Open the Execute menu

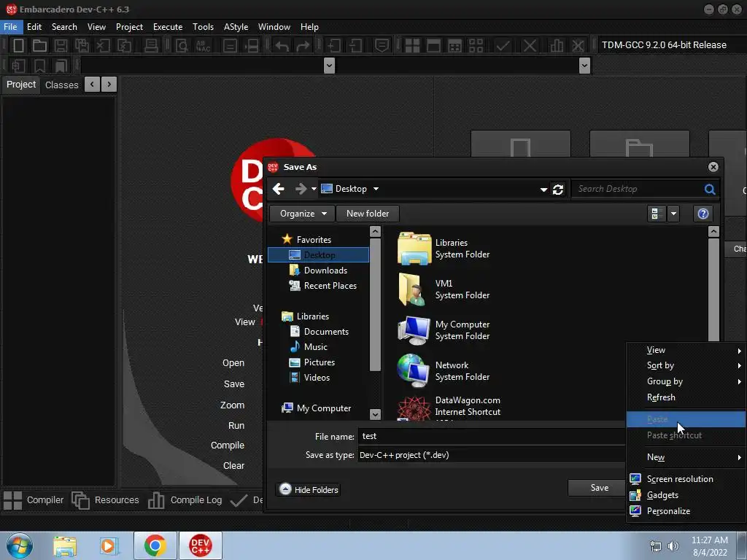click(168, 27)
